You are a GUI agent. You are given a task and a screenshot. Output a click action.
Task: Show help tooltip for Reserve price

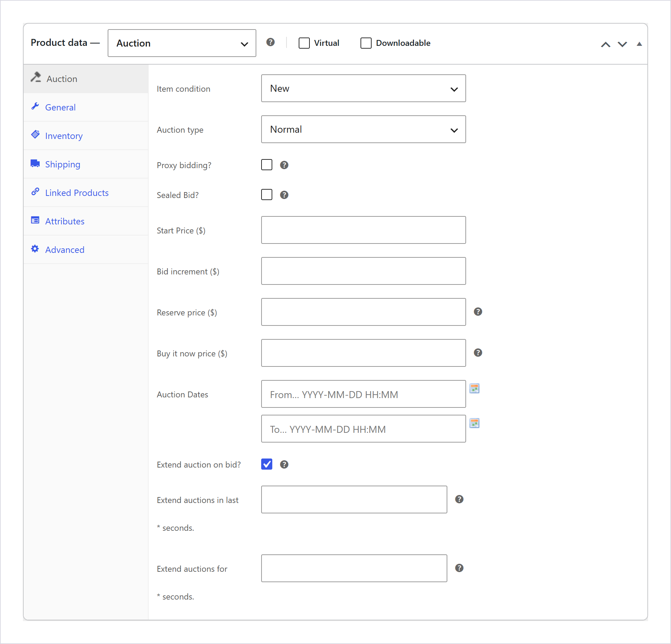click(x=478, y=312)
